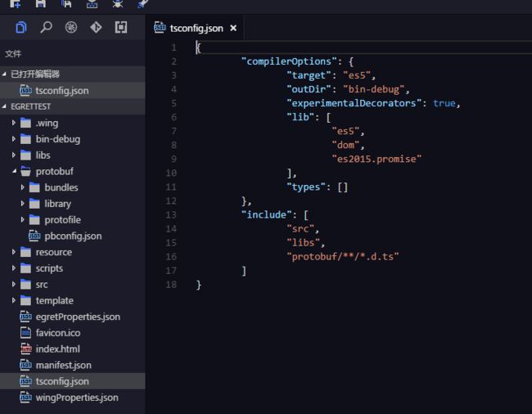Expand the scripts folder arrow
532x414 pixels.
(14, 268)
